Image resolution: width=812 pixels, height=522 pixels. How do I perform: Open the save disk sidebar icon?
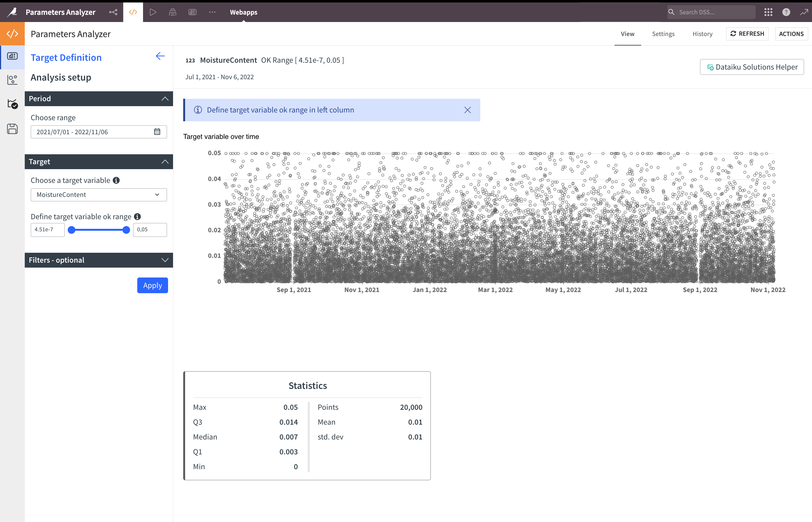coord(12,129)
